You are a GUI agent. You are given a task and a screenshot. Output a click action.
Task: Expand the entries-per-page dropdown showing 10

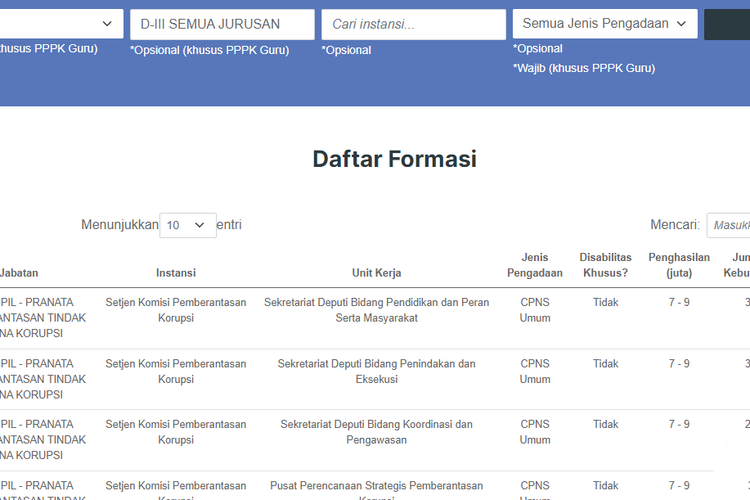tap(188, 225)
